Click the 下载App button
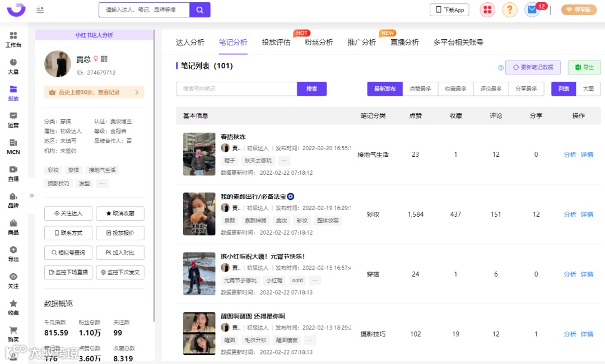 (x=449, y=10)
